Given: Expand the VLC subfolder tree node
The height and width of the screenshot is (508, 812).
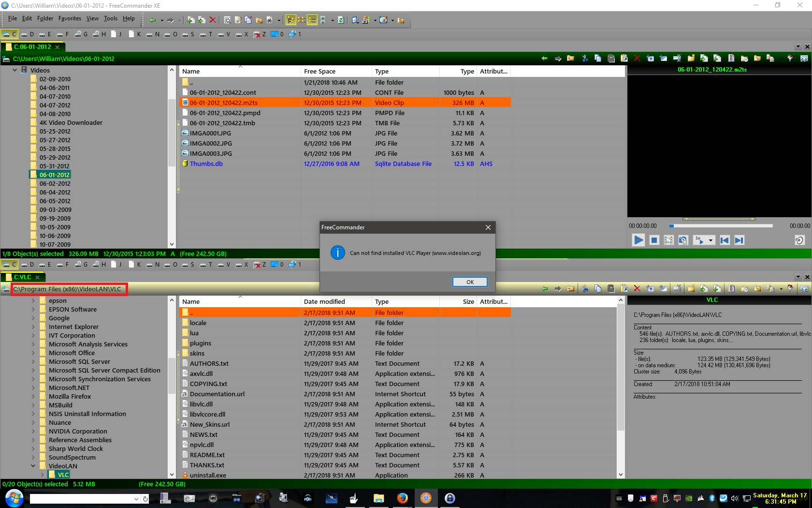Looking at the screenshot, I should (x=42, y=475).
